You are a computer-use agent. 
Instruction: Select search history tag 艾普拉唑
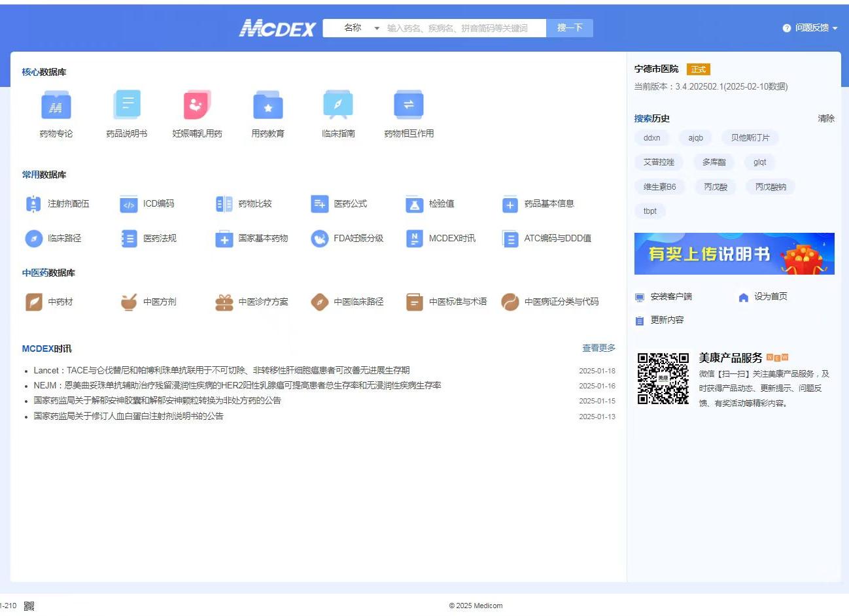659,162
